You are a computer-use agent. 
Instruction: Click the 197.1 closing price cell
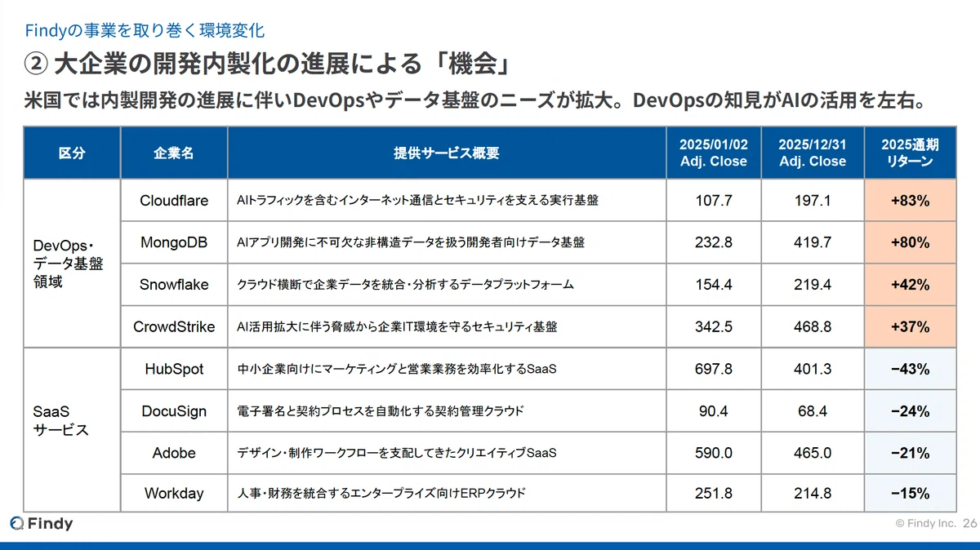tap(813, 201)
